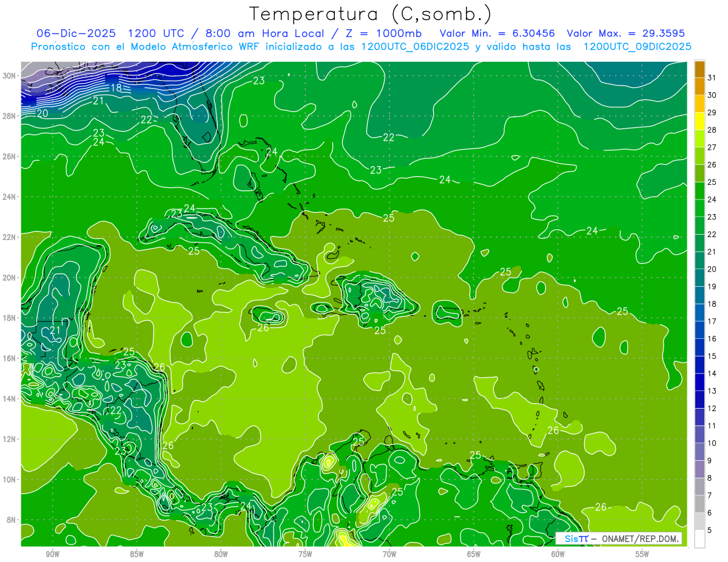728x562 pixels.
Task: Click legend scale value "14"
Action: tap(712, 373)
